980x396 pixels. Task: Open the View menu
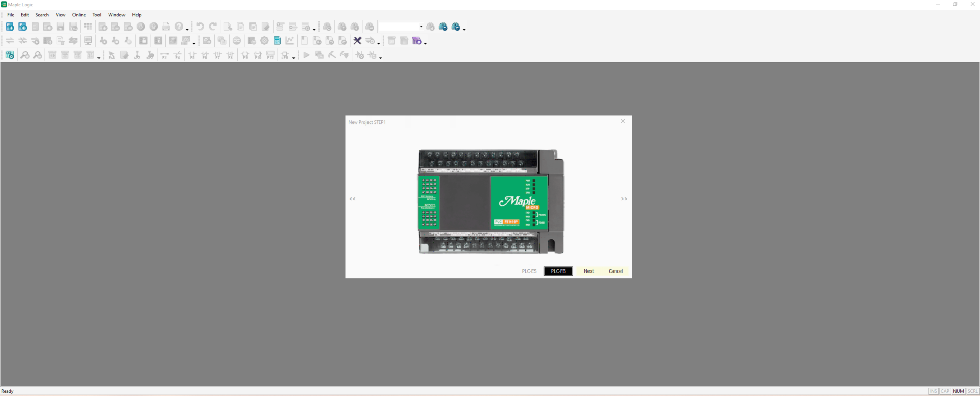coord(61,15)
